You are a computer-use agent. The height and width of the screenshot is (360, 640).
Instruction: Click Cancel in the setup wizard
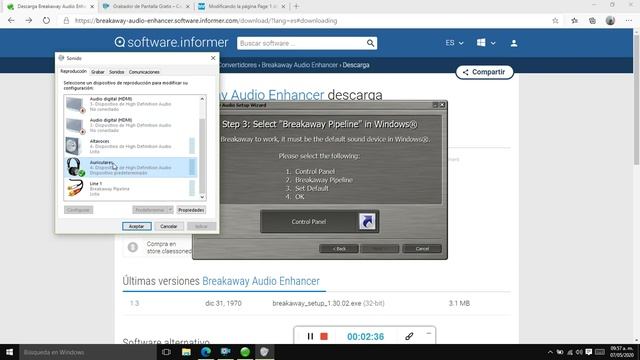tap(422, 249)
